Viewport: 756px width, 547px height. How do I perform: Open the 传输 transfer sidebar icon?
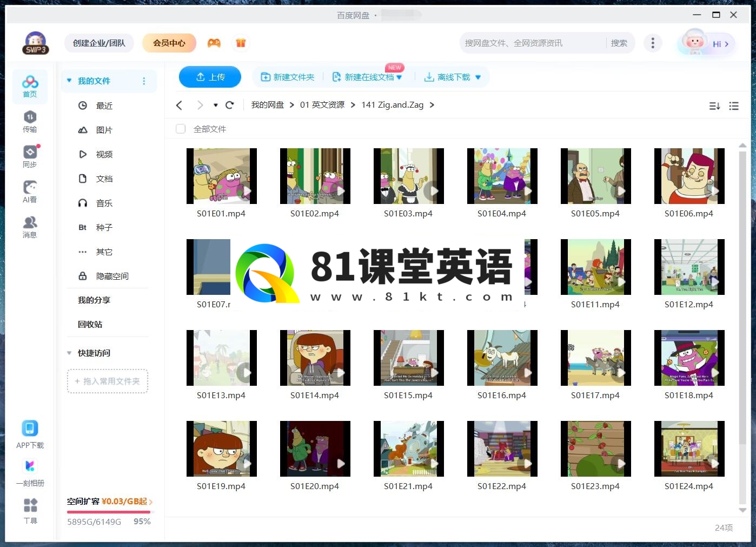tap(30, 122)
